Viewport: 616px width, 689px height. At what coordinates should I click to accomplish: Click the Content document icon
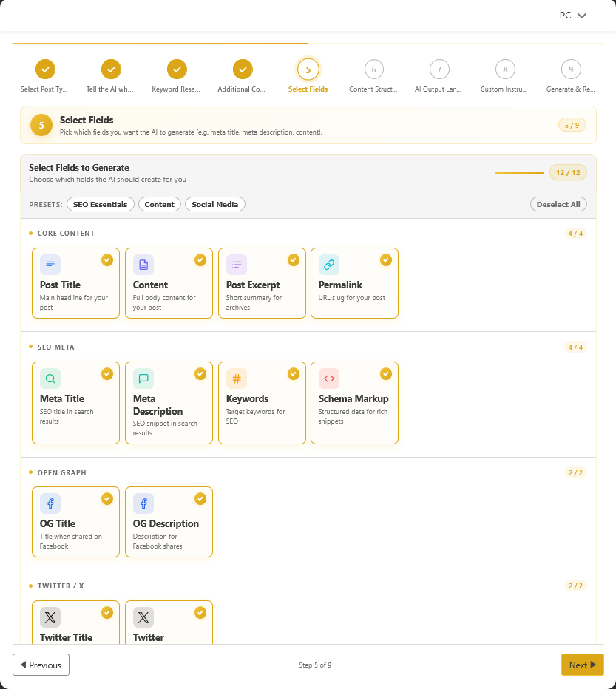143,264
